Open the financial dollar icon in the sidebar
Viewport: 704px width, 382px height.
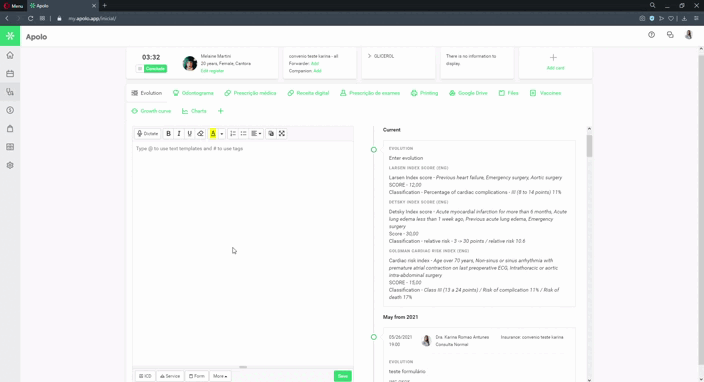[x=10, y=110]
